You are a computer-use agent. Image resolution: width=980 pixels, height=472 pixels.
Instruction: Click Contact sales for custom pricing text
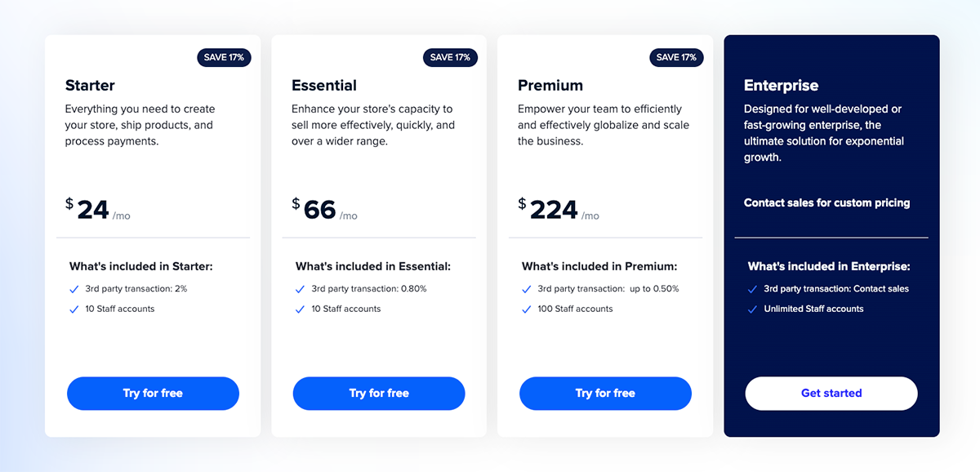coord(826,203)
